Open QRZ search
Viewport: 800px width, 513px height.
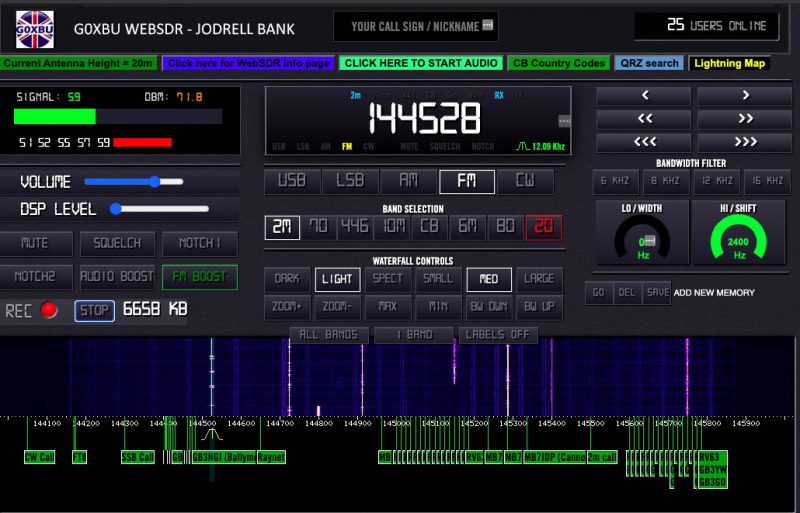click(649, 63)
